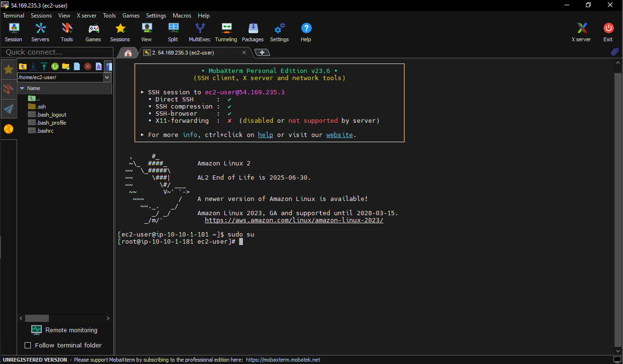Click the new tab plus button

coord(262,53)
